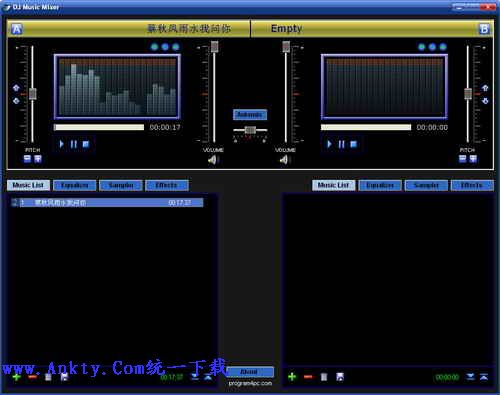Stop playback on deck A
Viewport: 500px width, 395px height.
[86, 144]
